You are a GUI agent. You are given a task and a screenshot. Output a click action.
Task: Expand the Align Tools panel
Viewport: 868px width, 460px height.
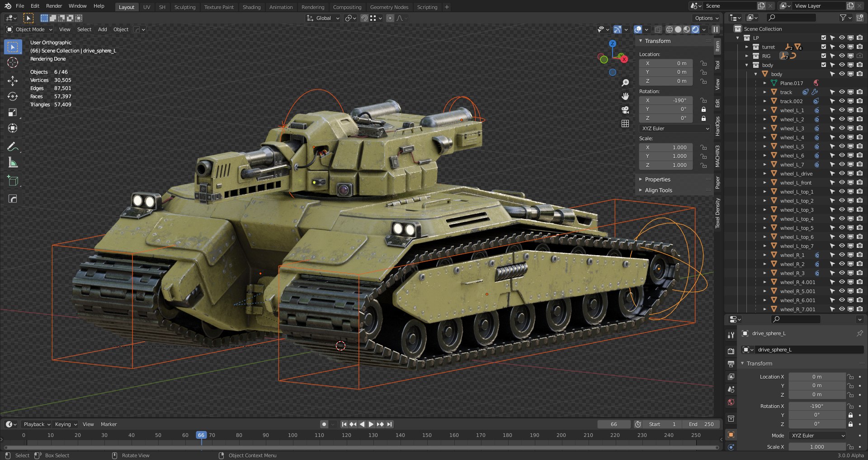point(658,190)
